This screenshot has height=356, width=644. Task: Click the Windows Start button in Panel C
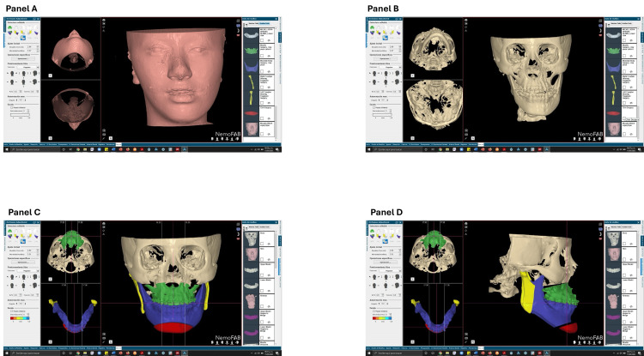coord(7,353)
